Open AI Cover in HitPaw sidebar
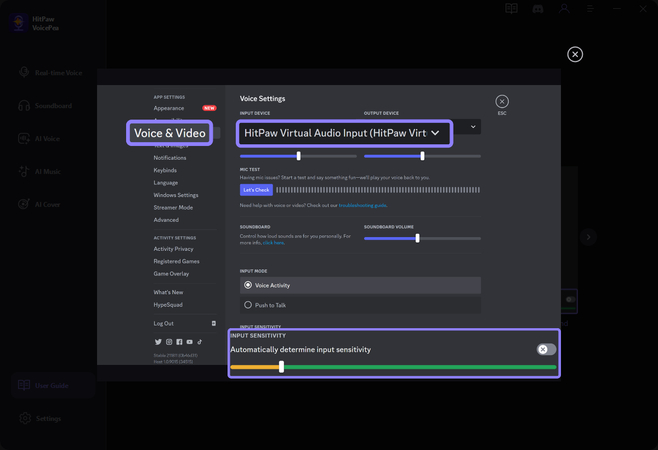The width and height of the screenshot is (658, 450). 39,204
